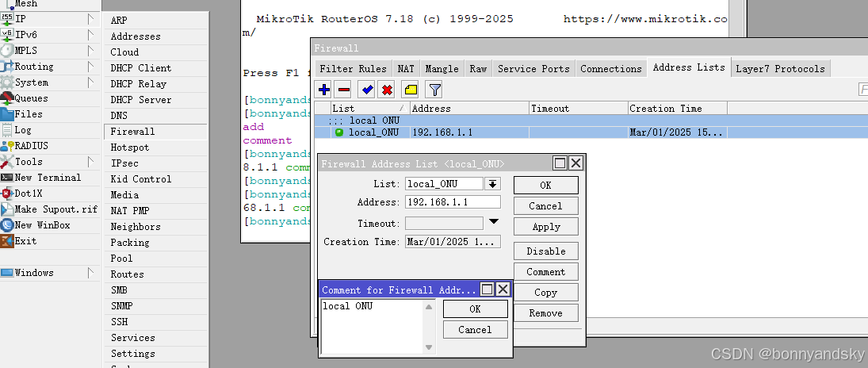This screenshot has height=368, width=868.
Task: Open the Layer7 Protocols tab
Action: click(781, 69)
